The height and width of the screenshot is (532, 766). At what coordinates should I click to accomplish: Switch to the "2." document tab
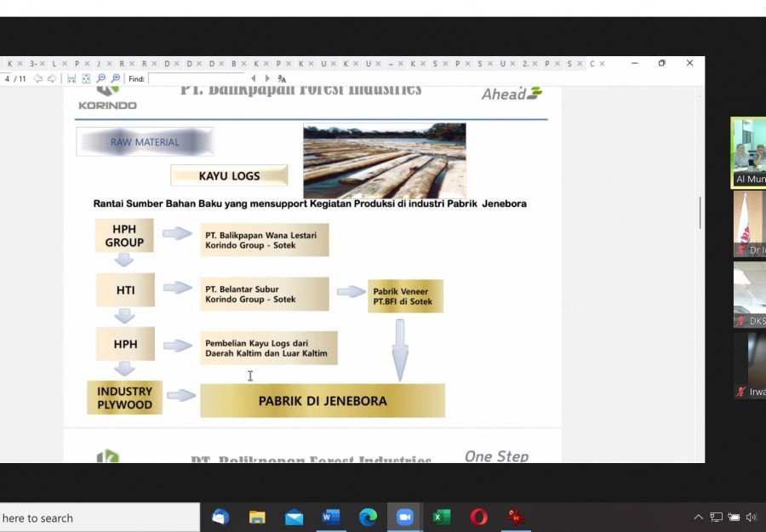click(526, 64)
